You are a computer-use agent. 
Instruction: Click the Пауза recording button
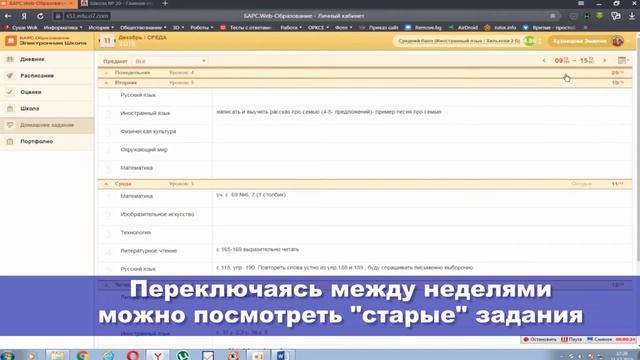571,339
